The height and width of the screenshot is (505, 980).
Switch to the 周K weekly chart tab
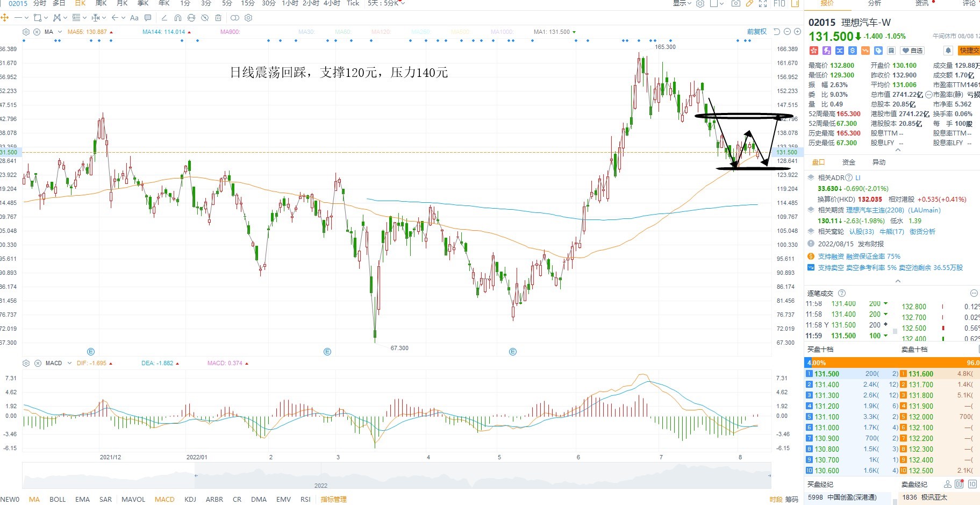click(x=101, y=3)
